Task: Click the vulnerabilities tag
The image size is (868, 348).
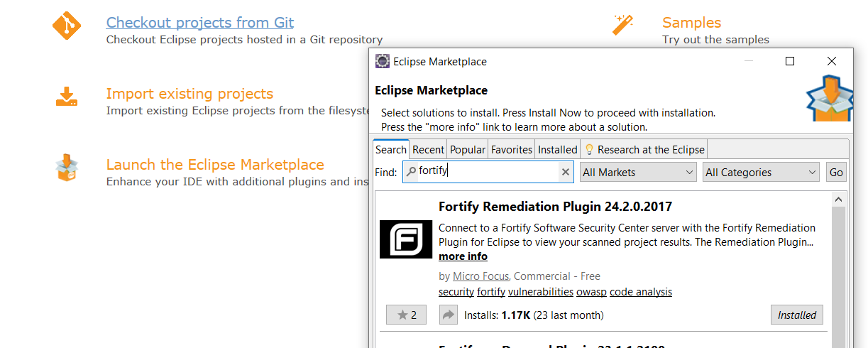Action: point(541,292)
